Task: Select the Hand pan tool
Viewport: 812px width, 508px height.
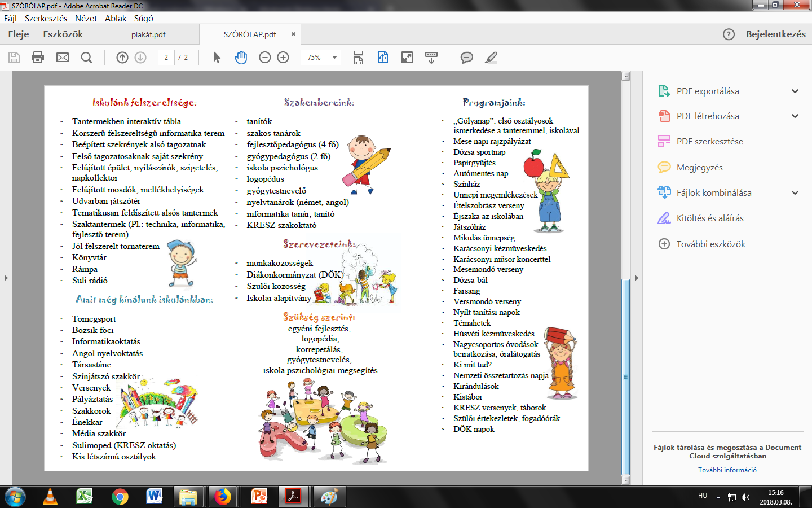Action: click(241, 58)
